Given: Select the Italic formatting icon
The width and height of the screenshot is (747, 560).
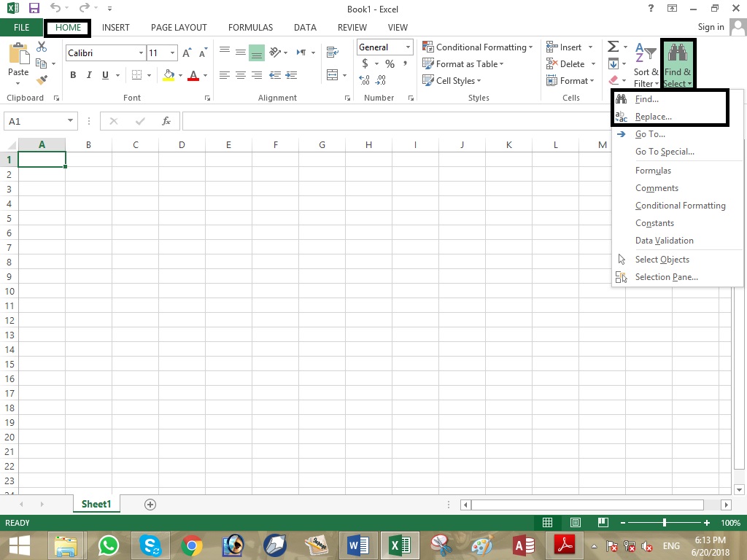Looking at the screenshot, I should (88, 75).
